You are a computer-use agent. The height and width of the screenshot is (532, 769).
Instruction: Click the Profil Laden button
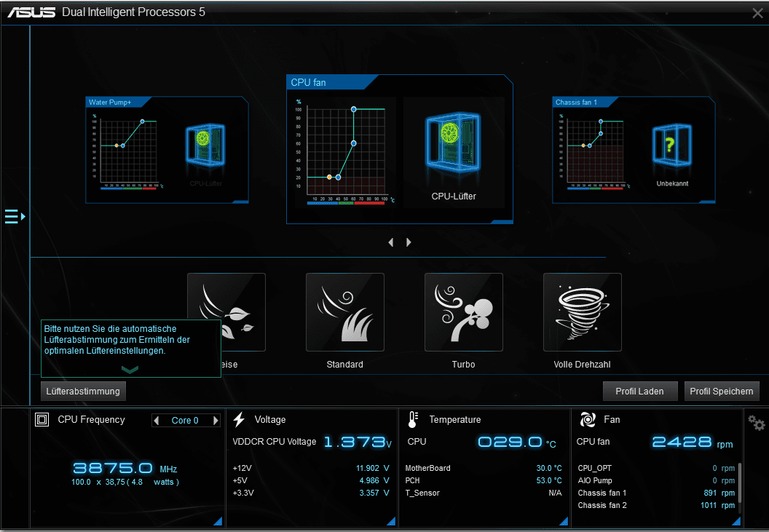(x=639, y=392)
